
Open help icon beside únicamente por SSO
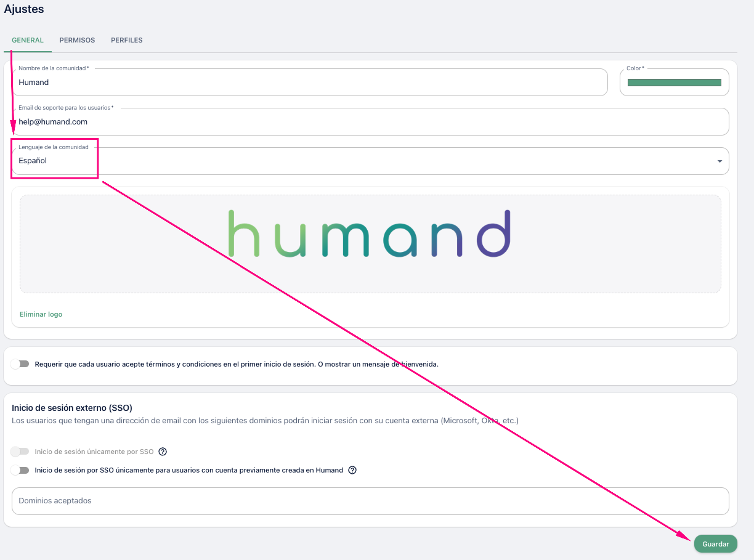click(x=163, y=452)
